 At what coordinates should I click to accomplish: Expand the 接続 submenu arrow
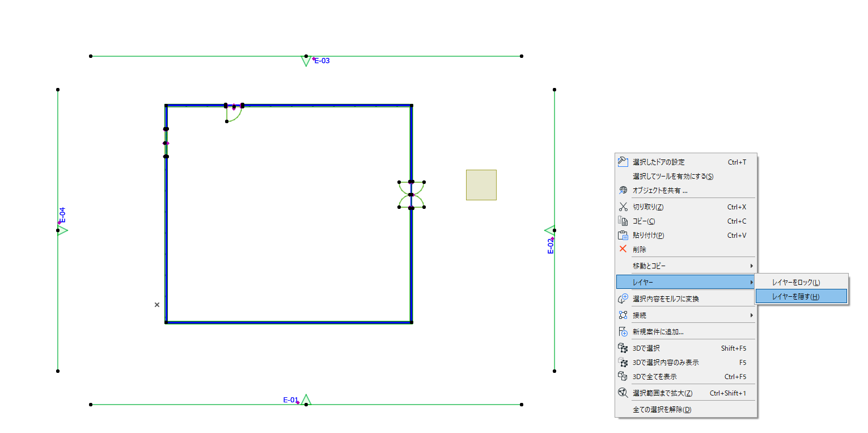(752, 315)
